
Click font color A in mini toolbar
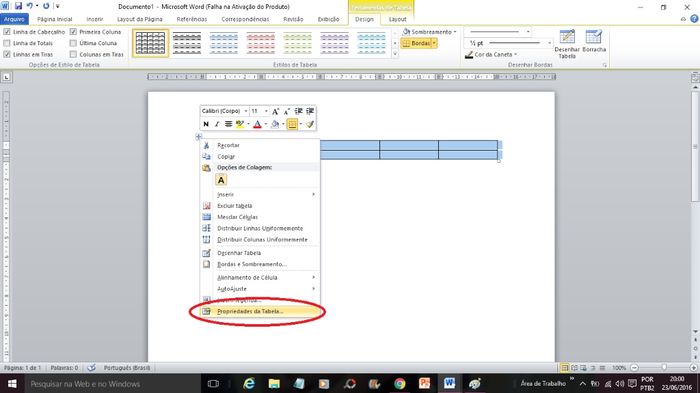click(257, 124)
